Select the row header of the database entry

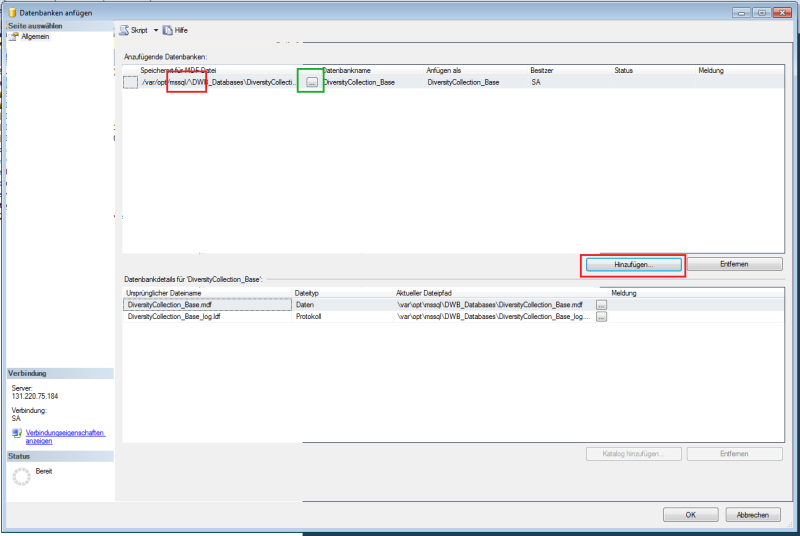[x=130, y=83]
